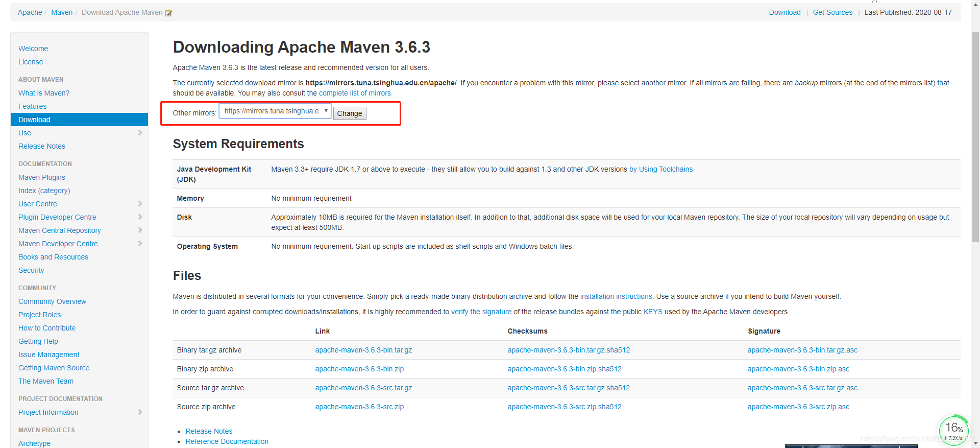Expand the Maven Developer Centre chevron

click(x=140, y=244)
